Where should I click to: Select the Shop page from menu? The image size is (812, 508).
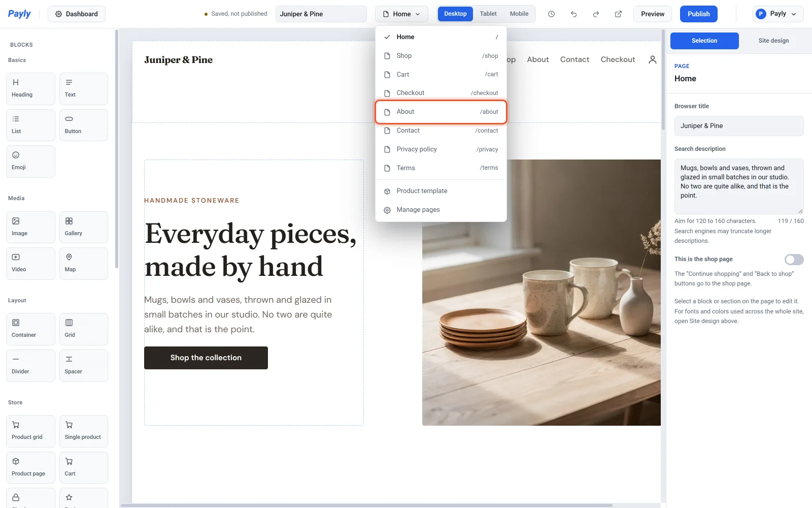click(x=441, y=56)
